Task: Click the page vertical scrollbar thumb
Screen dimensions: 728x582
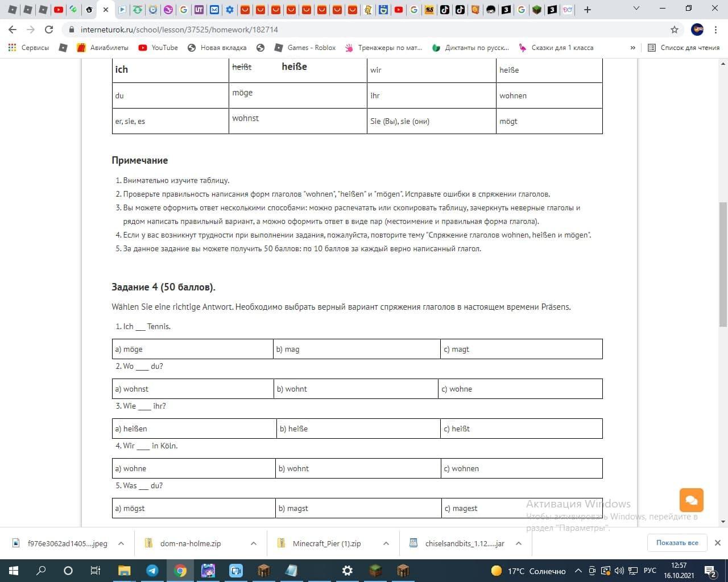Action: [x=723, y=264]
